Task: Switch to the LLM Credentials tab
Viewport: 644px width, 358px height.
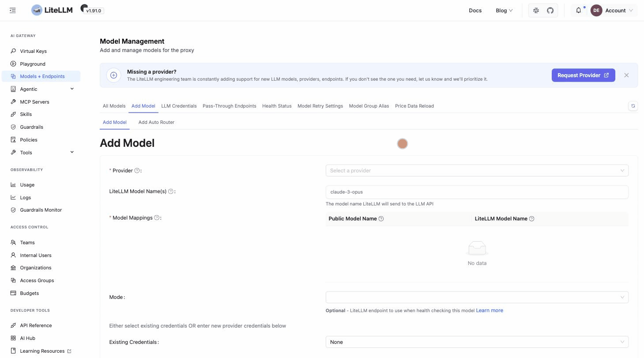Action: (x=179, y=106)
